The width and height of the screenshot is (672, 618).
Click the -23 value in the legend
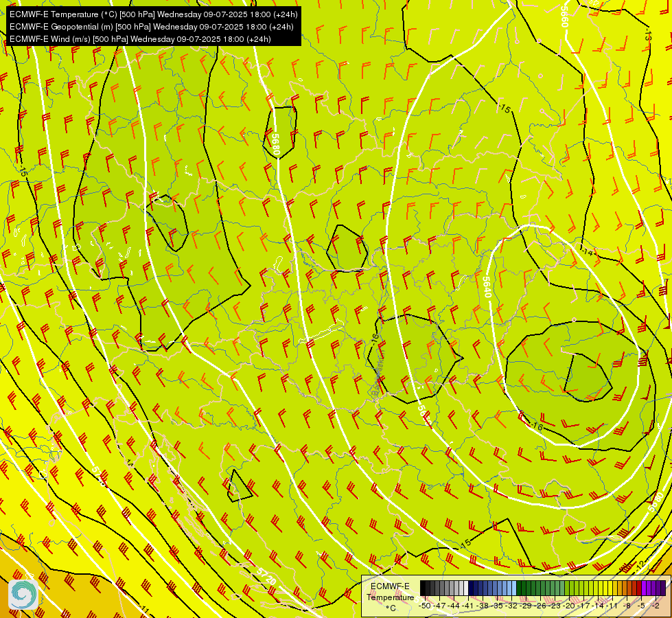(x=554, y=606)
